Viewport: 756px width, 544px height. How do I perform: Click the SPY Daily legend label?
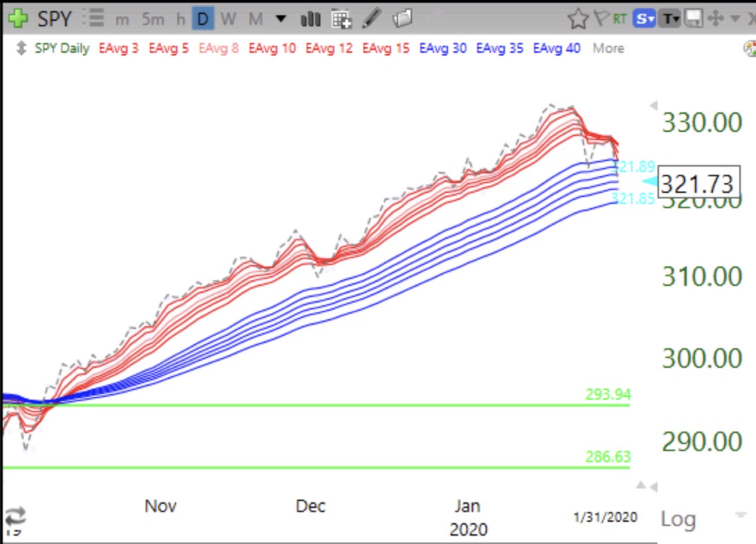click(x=62, y=49)
